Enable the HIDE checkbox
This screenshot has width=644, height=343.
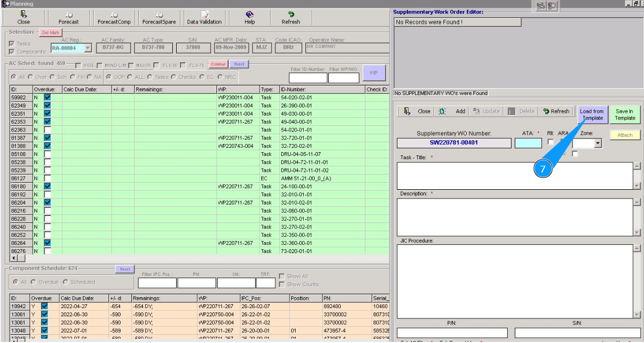(78, 66)
